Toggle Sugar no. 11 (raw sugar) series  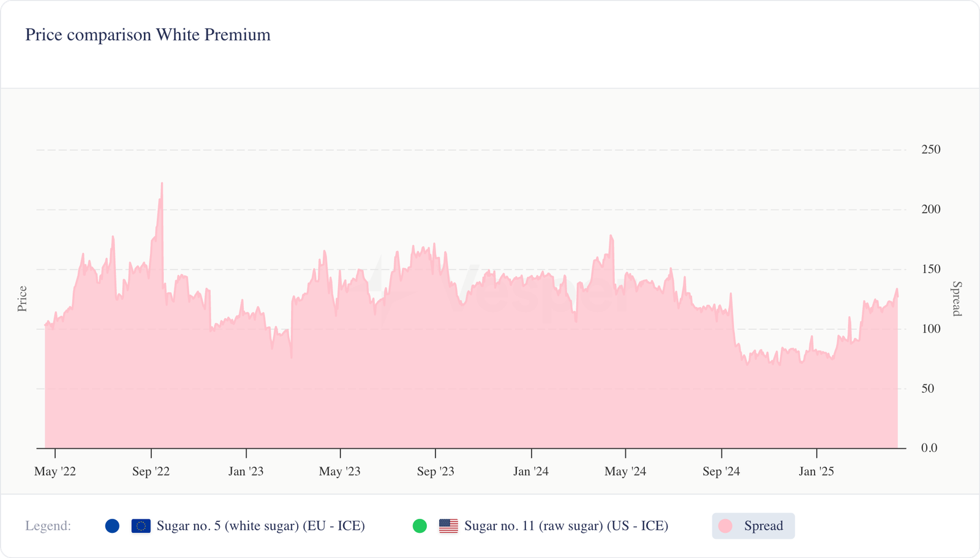(x=566, y=526)
